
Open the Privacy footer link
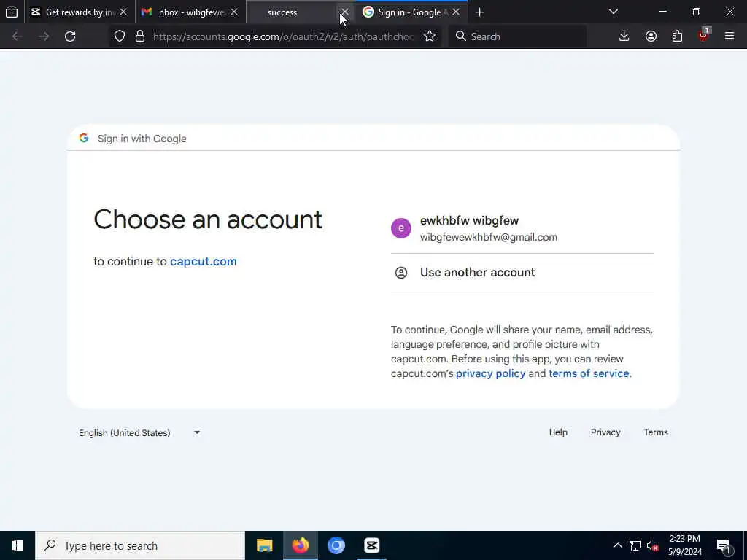[605, 432]
